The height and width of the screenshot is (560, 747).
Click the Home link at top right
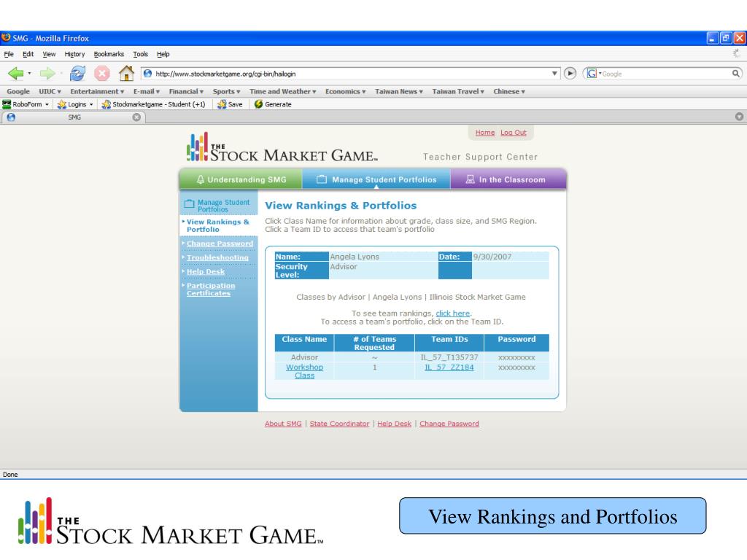485,133
